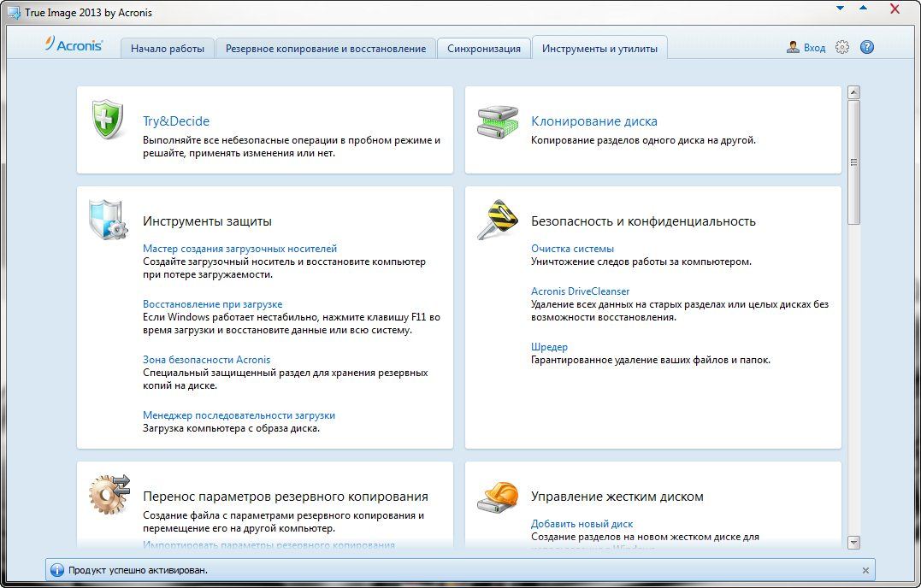The height and width of the screenshot is (588, 921).
Task: Click the security and privacy key icon
Action: coord(497,220)
